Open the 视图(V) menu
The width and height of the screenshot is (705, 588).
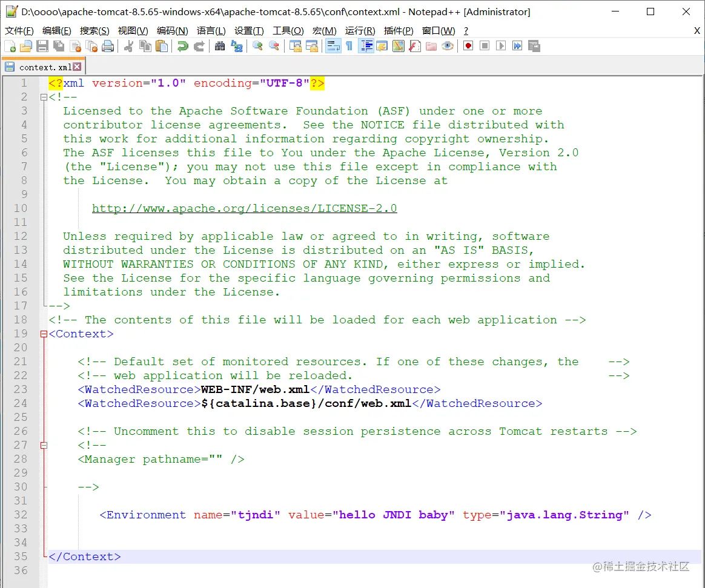pos(133,30)
